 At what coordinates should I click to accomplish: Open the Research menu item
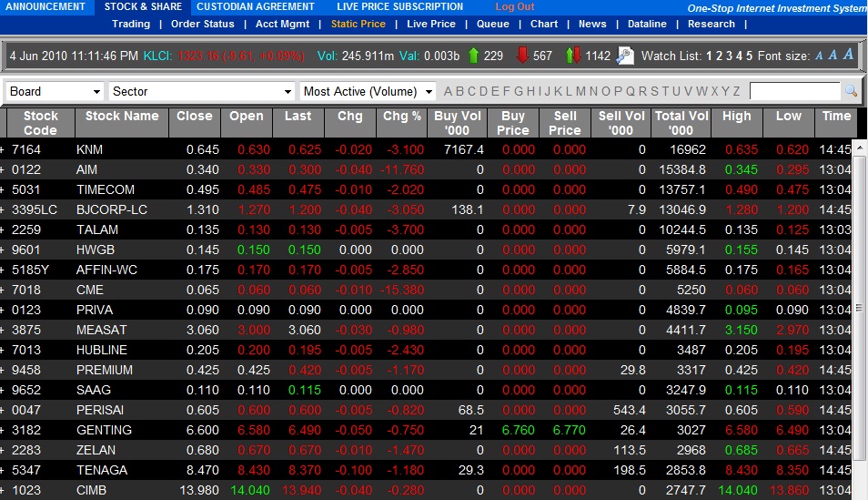coord(712,24)
